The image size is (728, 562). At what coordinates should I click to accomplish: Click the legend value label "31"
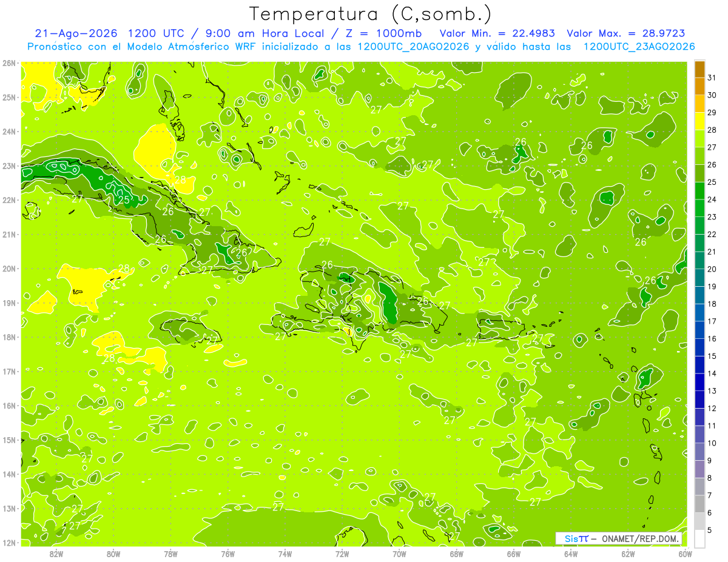coord(712,78)
